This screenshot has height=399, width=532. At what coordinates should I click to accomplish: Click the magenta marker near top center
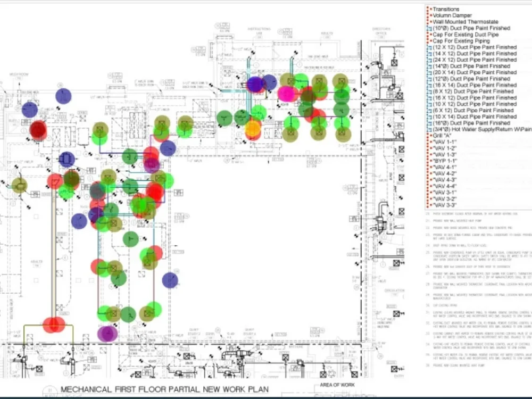286,93
